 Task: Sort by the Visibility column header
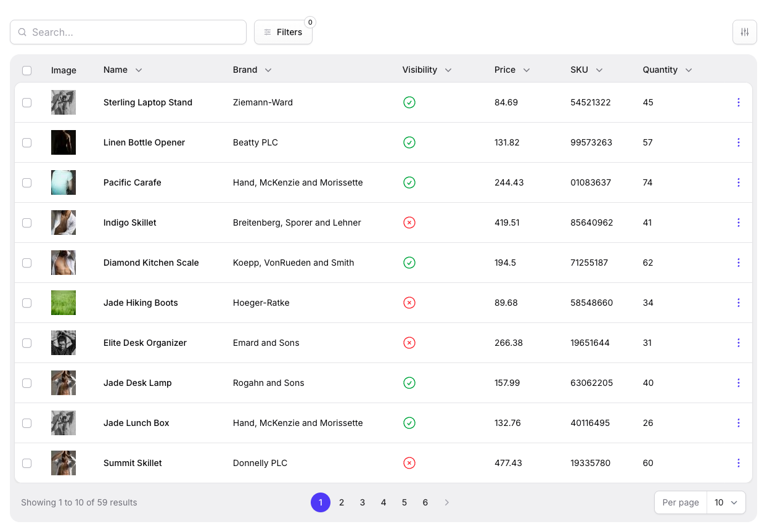[x=427, y=70]
